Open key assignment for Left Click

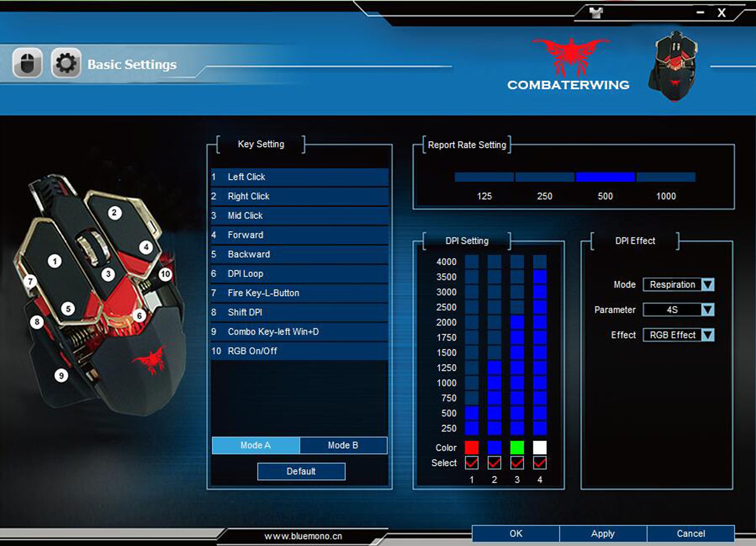coord(300,177)
